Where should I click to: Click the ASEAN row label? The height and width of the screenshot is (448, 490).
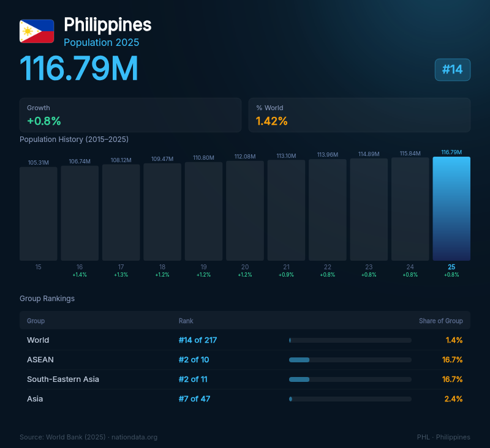pos(40,360)
